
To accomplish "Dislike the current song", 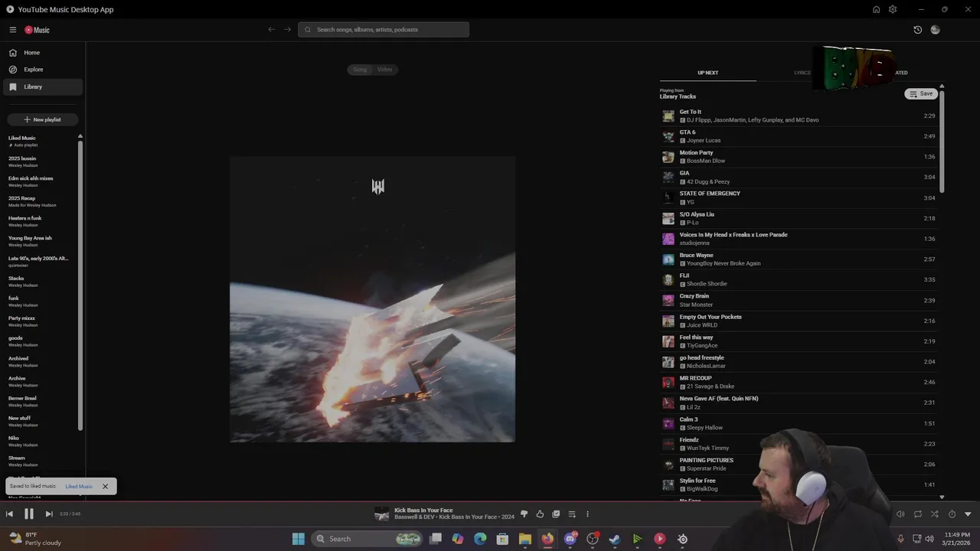I will pos(524,514).
